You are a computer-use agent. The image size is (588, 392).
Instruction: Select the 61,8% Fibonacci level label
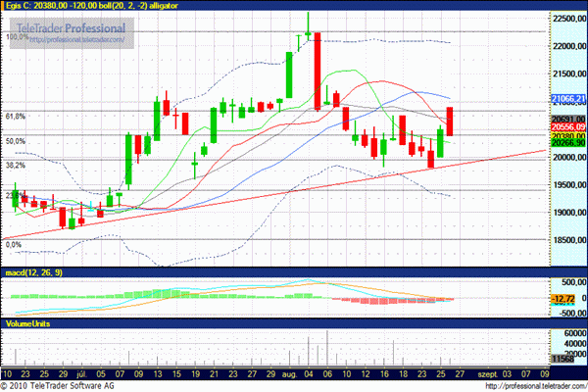coord(14,117)
